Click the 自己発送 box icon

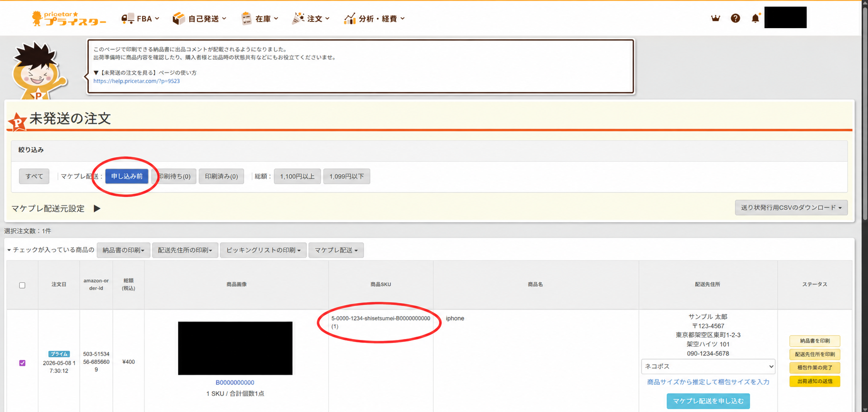pos(179,19)
